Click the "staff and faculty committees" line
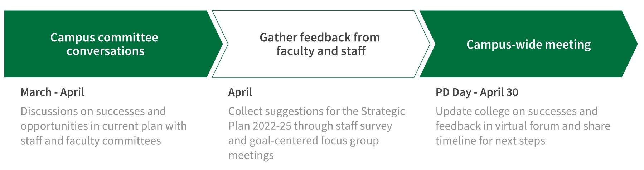 point(91,141)
